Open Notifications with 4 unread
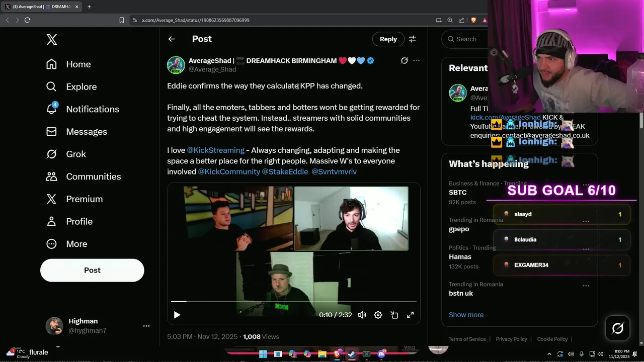Screen dimensions: 644x362 (x=83, y=109)
